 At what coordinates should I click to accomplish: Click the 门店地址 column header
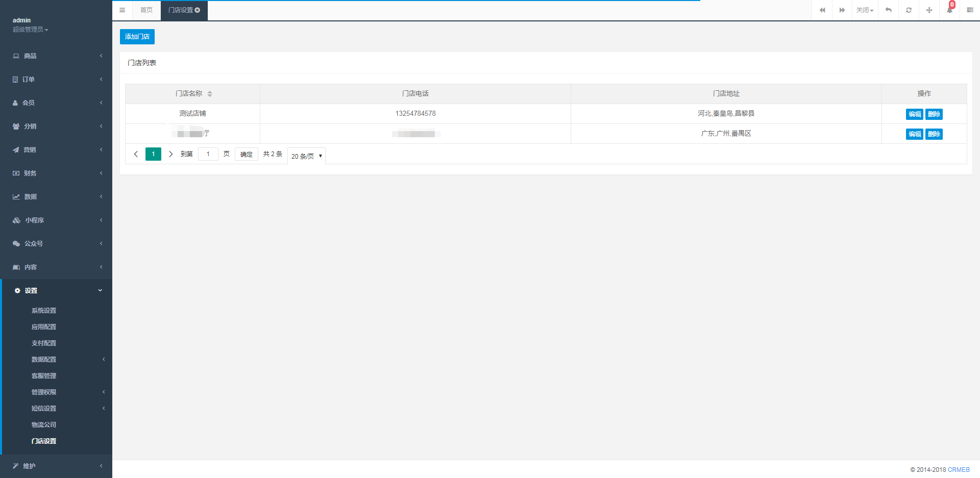726,94
